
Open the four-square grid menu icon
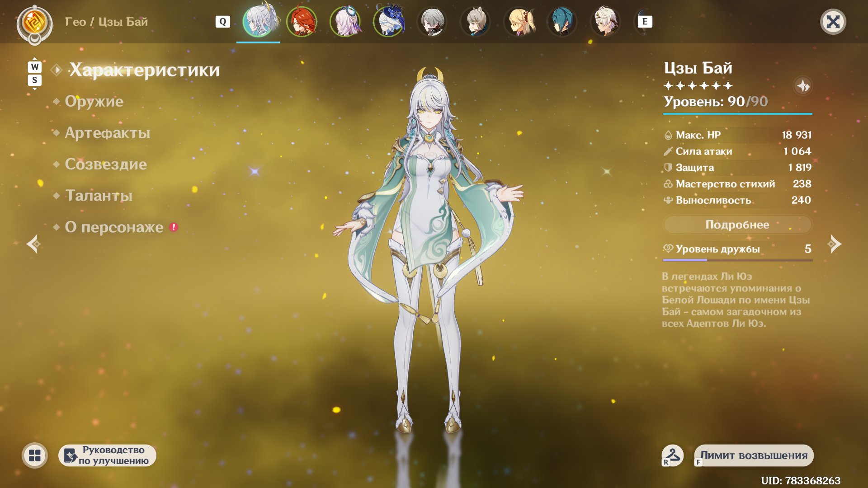click(35, 455)
